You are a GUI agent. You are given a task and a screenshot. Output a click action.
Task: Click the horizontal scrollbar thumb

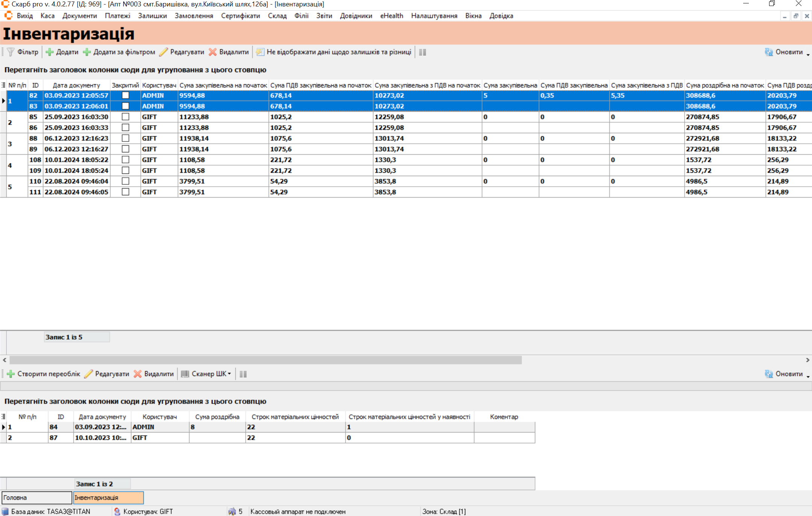point(265,360)
